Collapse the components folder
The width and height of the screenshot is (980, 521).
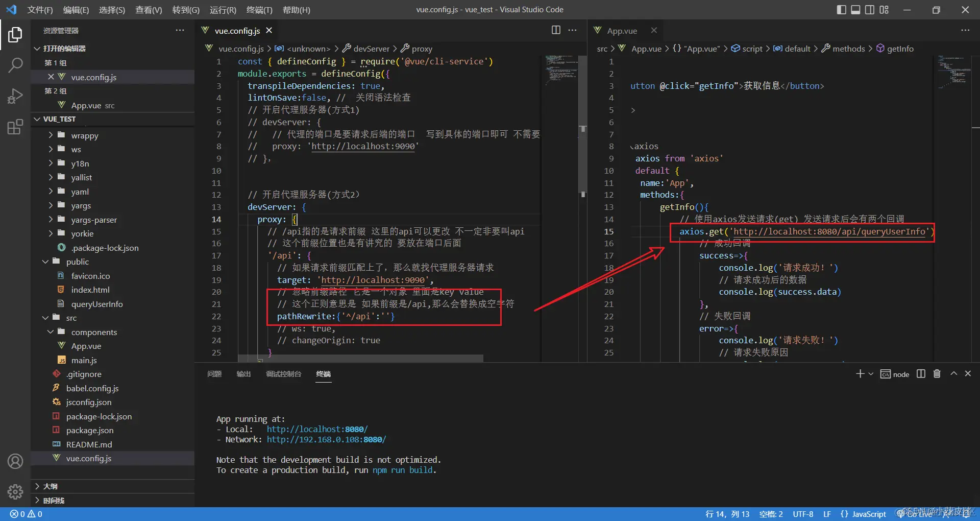pos(94,332)
